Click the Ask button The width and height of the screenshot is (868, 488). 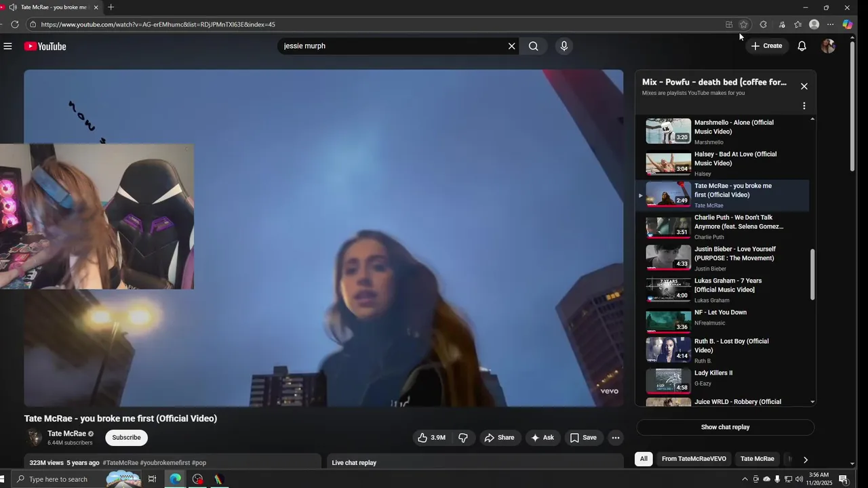tap(542, 438)
